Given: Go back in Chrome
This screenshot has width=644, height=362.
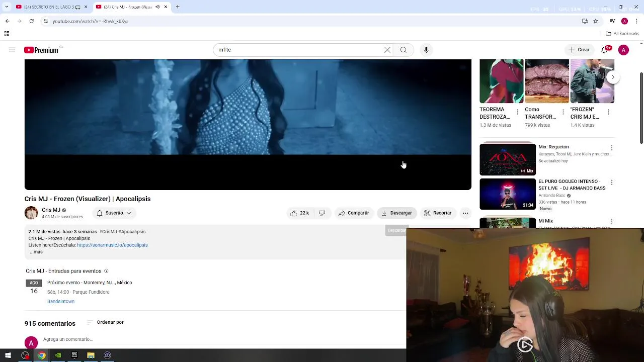Looking at the screenshot, I should click(7, 21).
